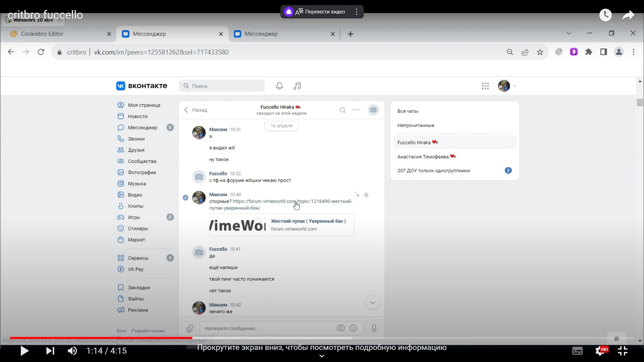Open Друзья in left sidebar menu

(136, 150)
